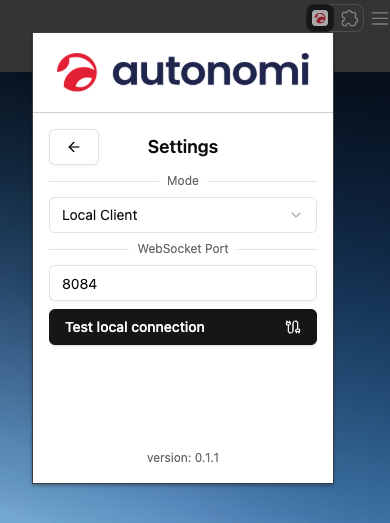
Task: Click the Test local connection button
Action: tap(183, 327)
